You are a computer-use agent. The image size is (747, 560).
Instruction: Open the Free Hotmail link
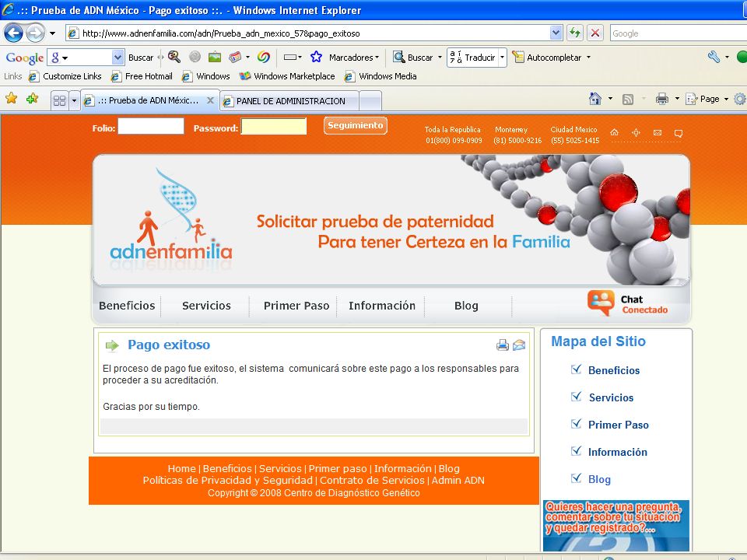click(x=142, y=76)
